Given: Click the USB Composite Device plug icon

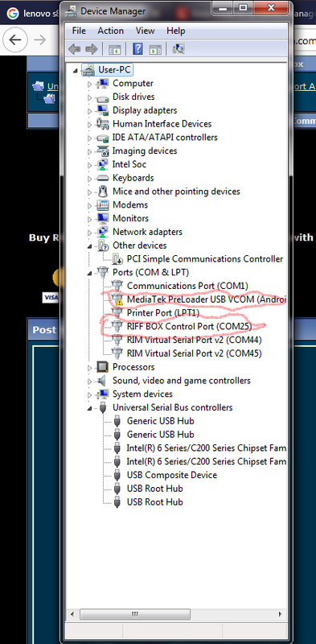Looking at the screenshot, I should pos(117,475).
